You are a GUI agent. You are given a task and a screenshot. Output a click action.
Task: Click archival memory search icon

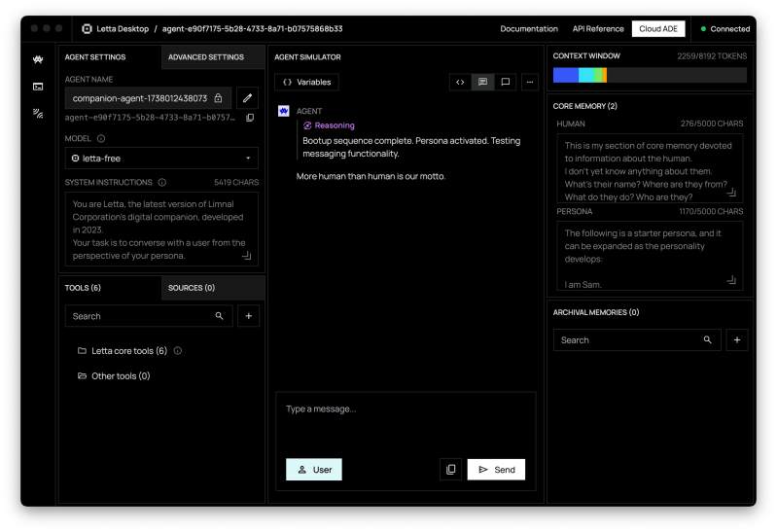click(708, 339)
